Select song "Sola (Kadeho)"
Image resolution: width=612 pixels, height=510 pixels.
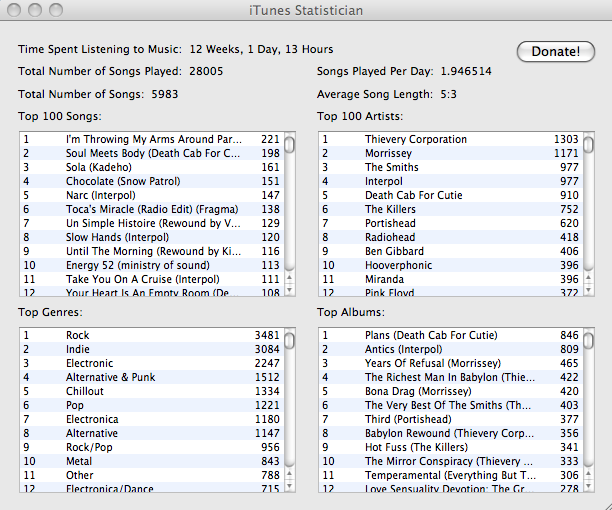click(x=152, y=167)
